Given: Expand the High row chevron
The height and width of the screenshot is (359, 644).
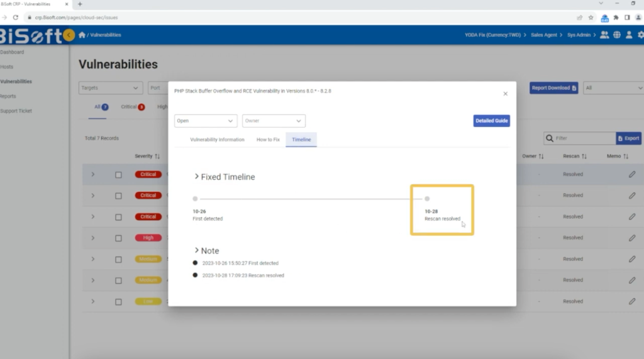Looking at the screenshot, I should (x=93, y=238).
